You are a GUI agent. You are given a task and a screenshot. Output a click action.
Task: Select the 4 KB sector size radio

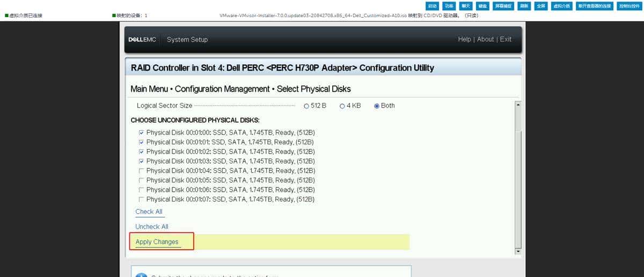(x=342, y=106)
